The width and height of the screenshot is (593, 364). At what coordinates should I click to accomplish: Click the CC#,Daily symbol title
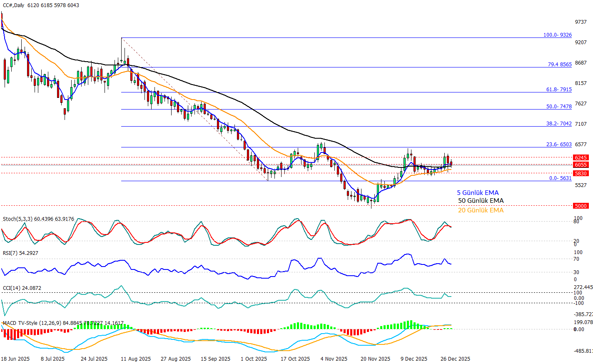point(13,5)
